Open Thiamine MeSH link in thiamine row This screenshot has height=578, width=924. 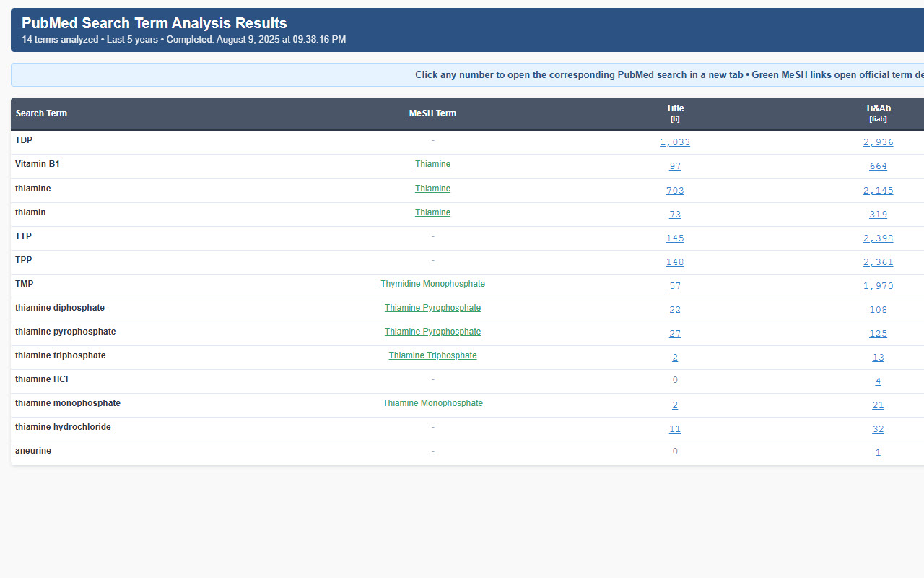coord(432,189)
